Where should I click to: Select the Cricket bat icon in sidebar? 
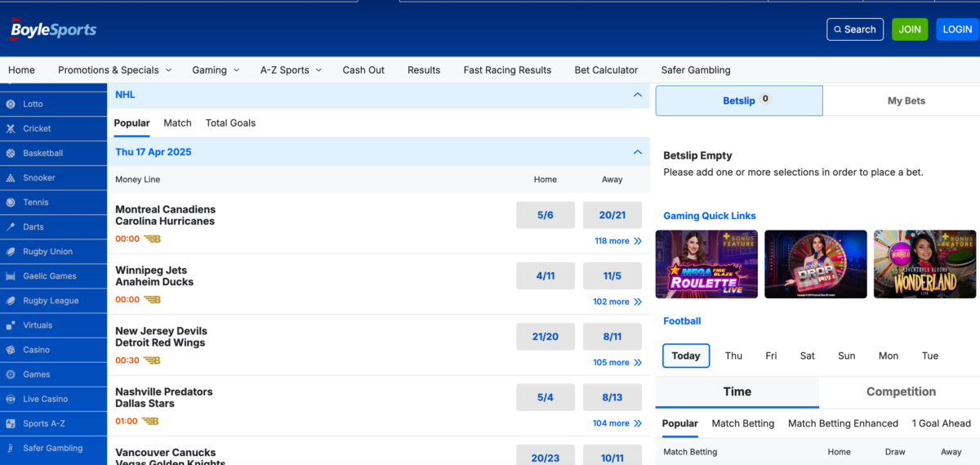click(x=11, y=129)
